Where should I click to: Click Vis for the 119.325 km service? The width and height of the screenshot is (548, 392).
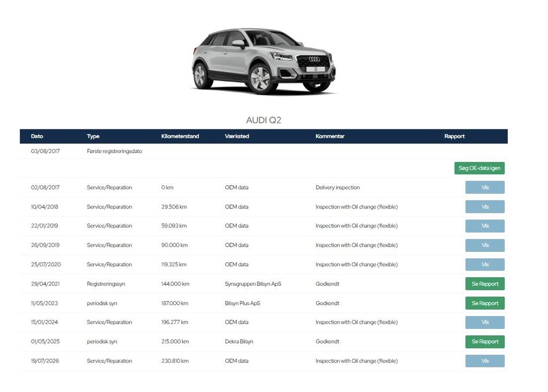485,265
